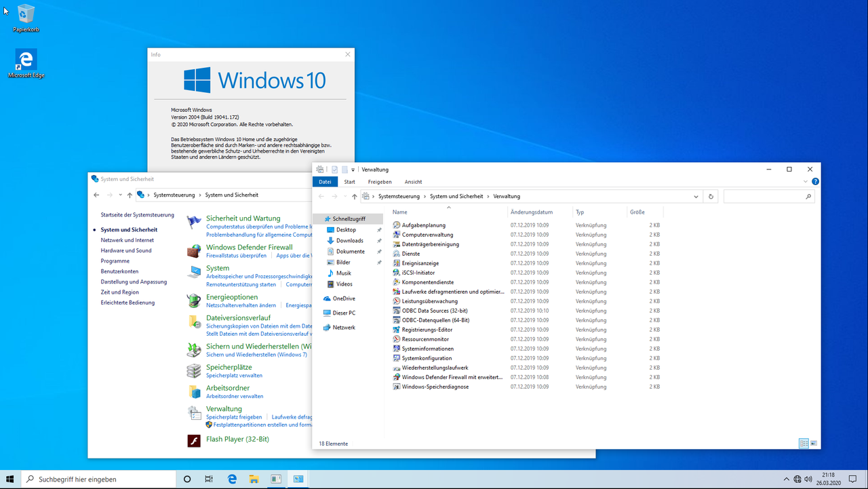
Task: Select the Leistungsüberwachung icon
Action: click(397, 301)
